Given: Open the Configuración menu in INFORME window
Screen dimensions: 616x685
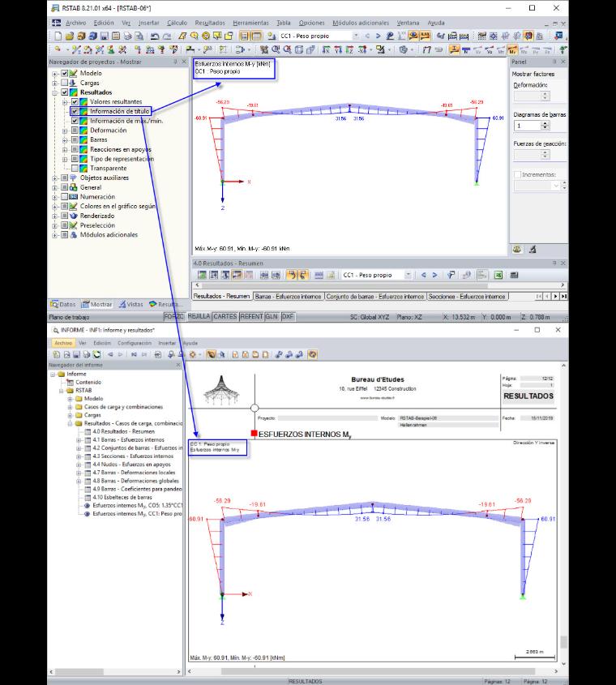Looking at the screenshot, I should [x=135, y=343].
